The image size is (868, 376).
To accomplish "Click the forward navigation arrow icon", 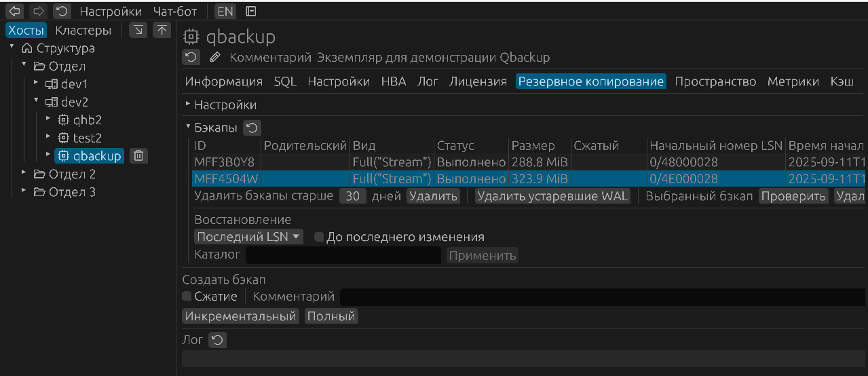I will coord(38,12).
